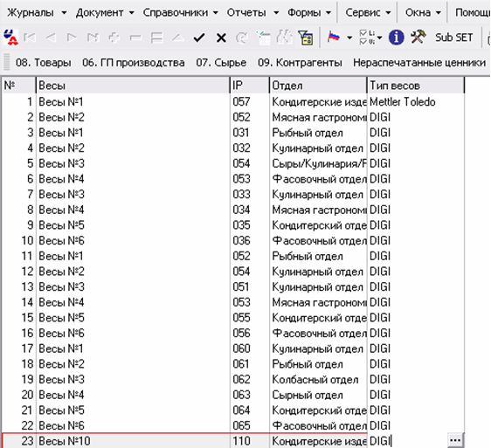The width and height of the screenshot is (491, 448).
Task: Click the № column header
Action: click(18, 86)
